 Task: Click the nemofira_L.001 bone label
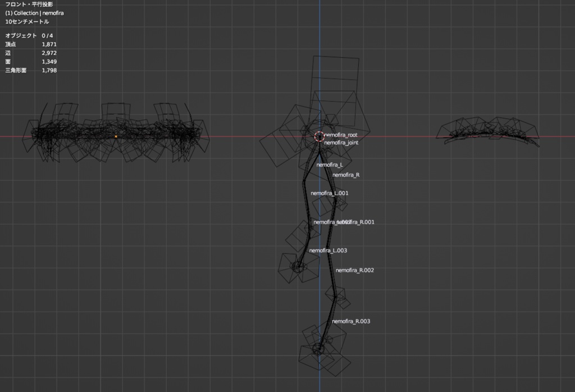(329, 193)
